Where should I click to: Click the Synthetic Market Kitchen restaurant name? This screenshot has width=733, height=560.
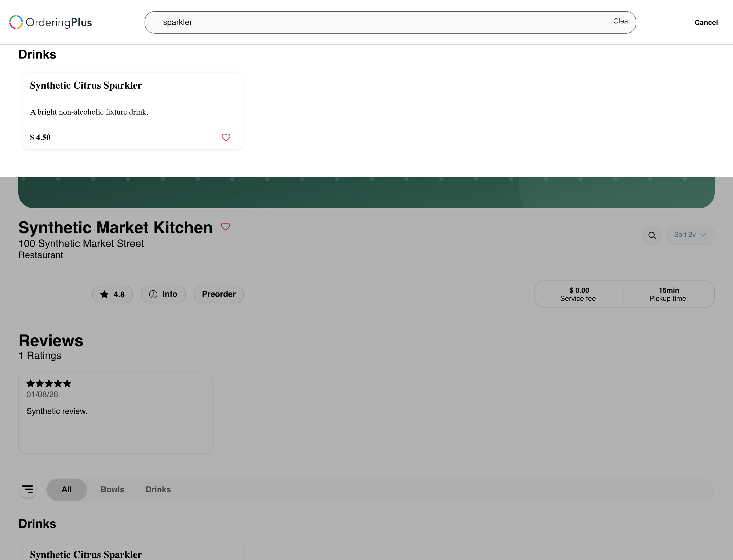pos(115,228)
